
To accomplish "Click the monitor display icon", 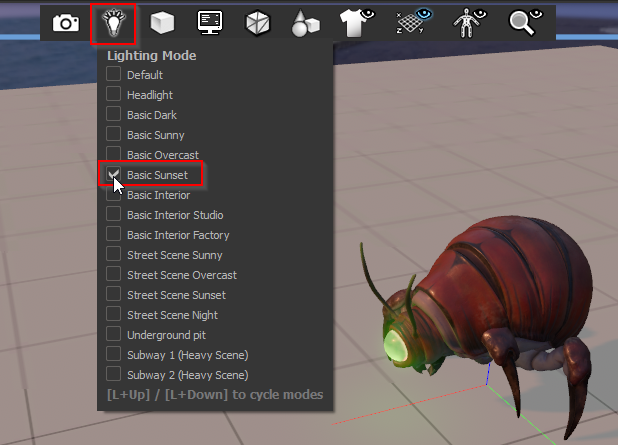I will click(210, 22).
